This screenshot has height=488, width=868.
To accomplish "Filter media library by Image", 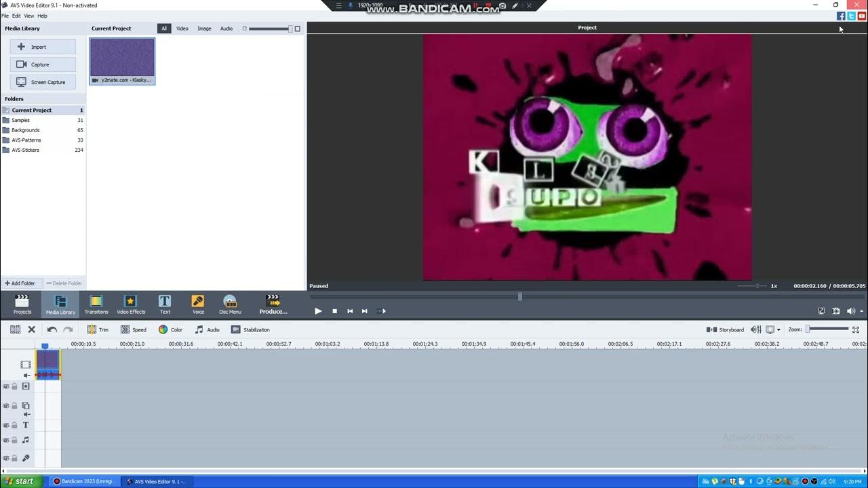I will (x=204, y=28).
